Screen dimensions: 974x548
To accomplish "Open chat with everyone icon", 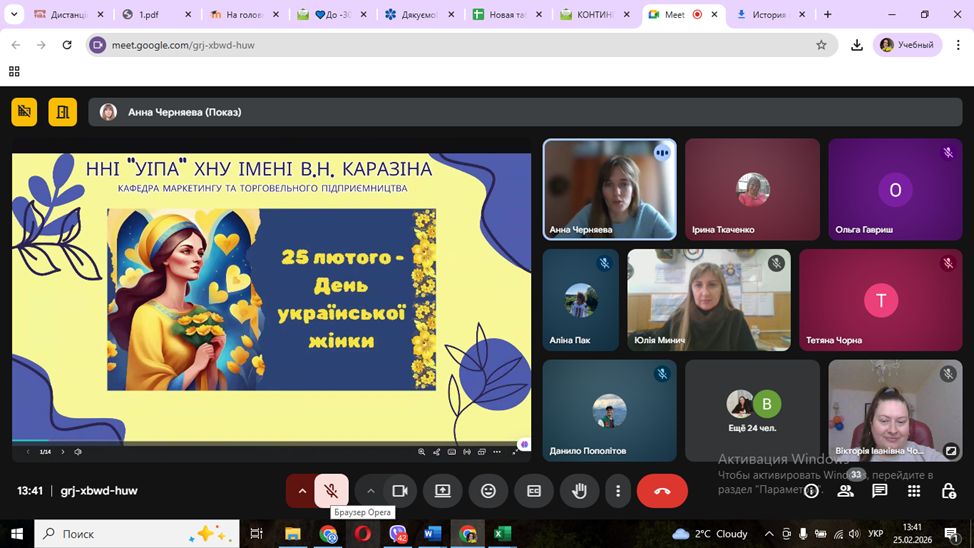I will coord(879,491).
